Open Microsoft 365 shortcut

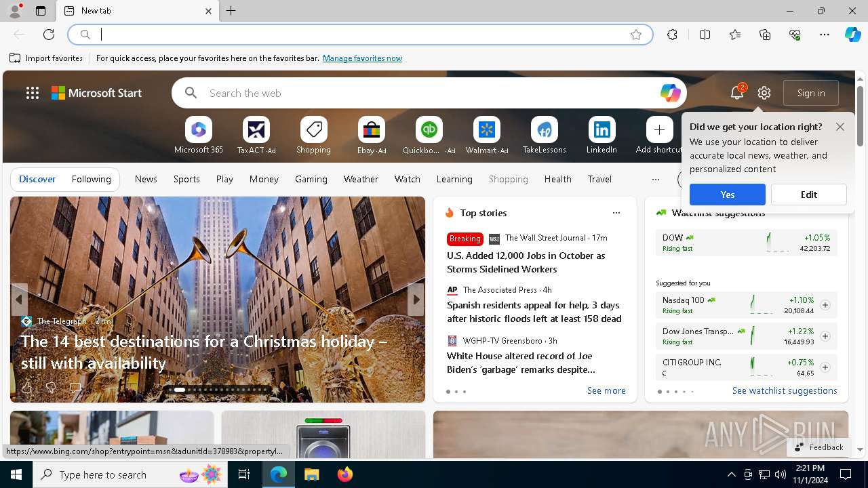click(x=198, y=136)
